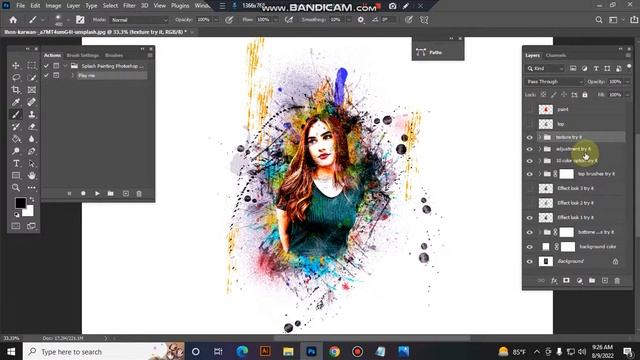Click the add layer style fx icon

(554, 280)
